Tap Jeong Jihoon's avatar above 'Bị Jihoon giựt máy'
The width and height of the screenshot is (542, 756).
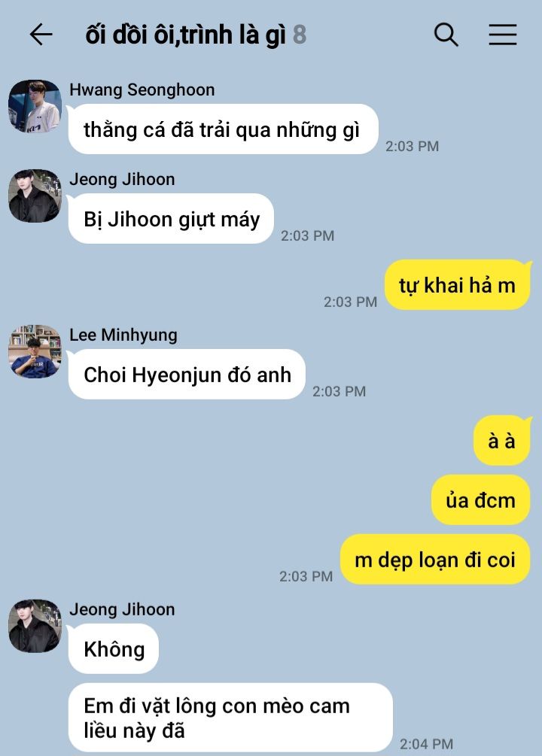pos(35,196)
